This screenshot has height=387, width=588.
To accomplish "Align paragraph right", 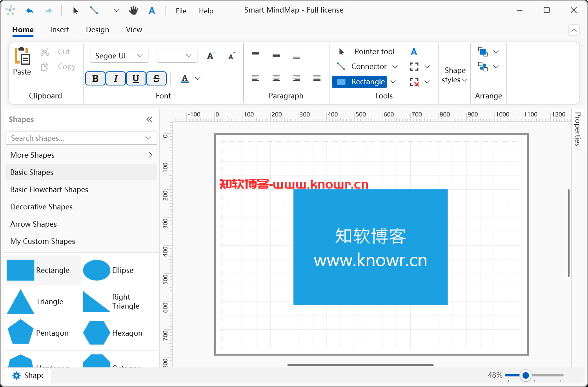I will point(297,78).
